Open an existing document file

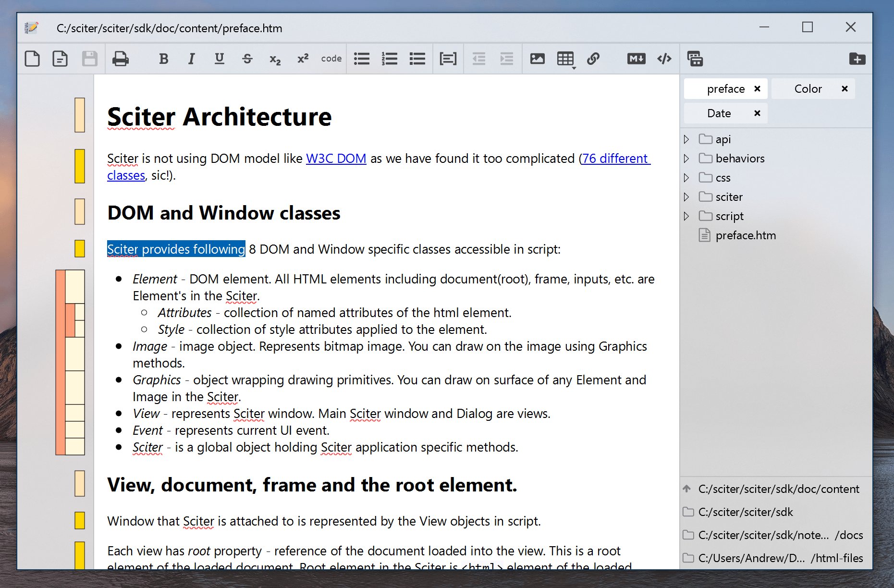point(60,59)
